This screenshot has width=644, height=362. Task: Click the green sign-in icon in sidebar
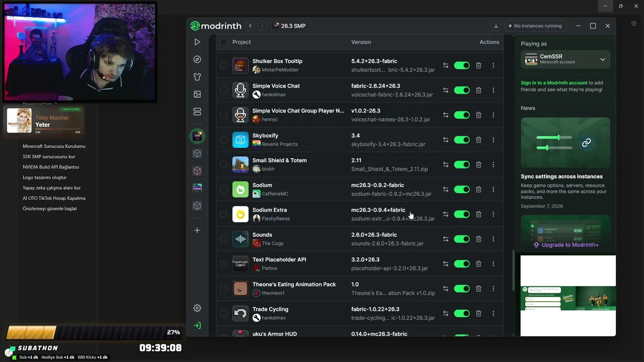[x=197, y=325]
